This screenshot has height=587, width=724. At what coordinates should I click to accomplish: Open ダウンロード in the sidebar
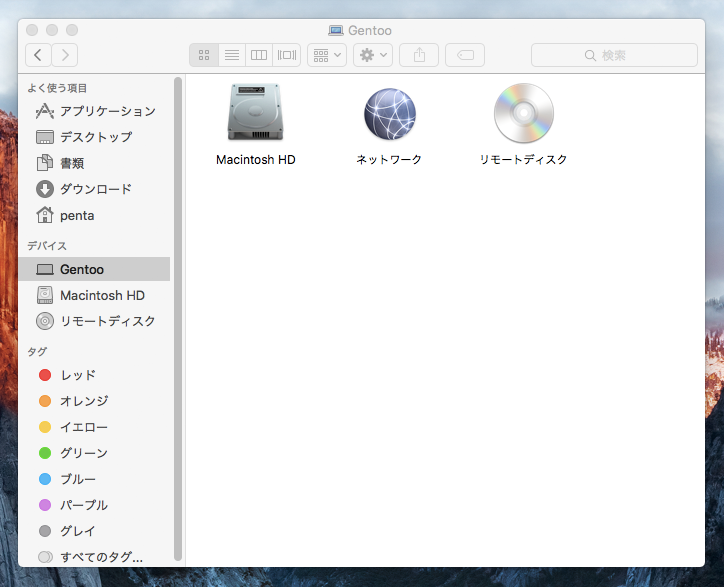[x=96, y=189]
